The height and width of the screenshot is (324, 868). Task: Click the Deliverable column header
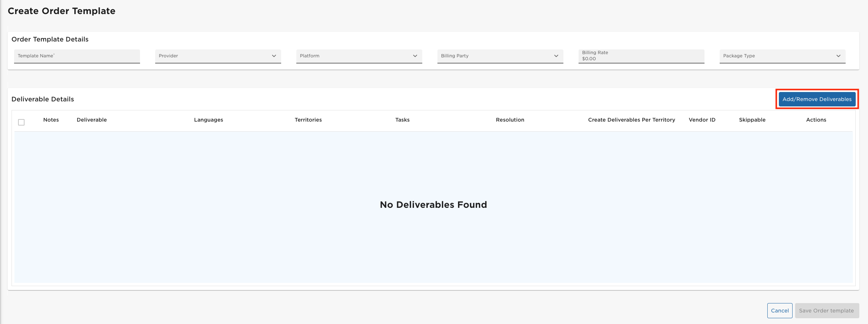tap(92, 120)
